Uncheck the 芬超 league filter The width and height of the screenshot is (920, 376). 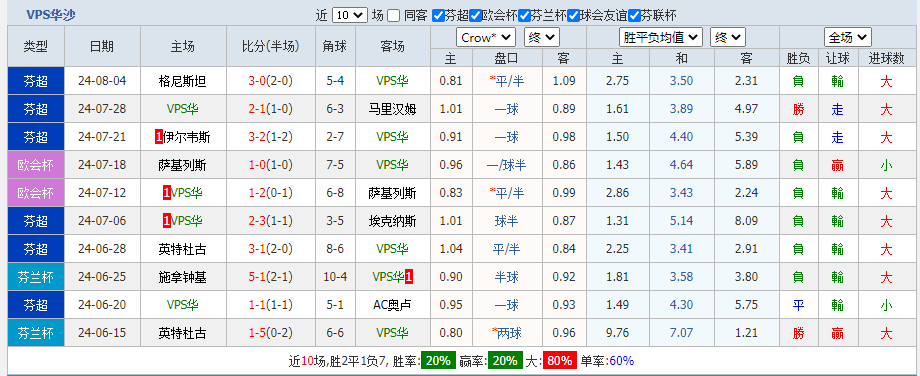[x=438, y=15]
